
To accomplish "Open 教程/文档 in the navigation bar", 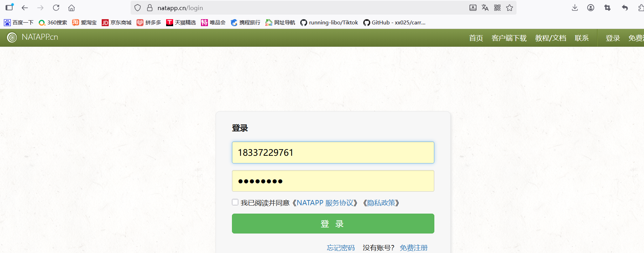I will [551, 38].
